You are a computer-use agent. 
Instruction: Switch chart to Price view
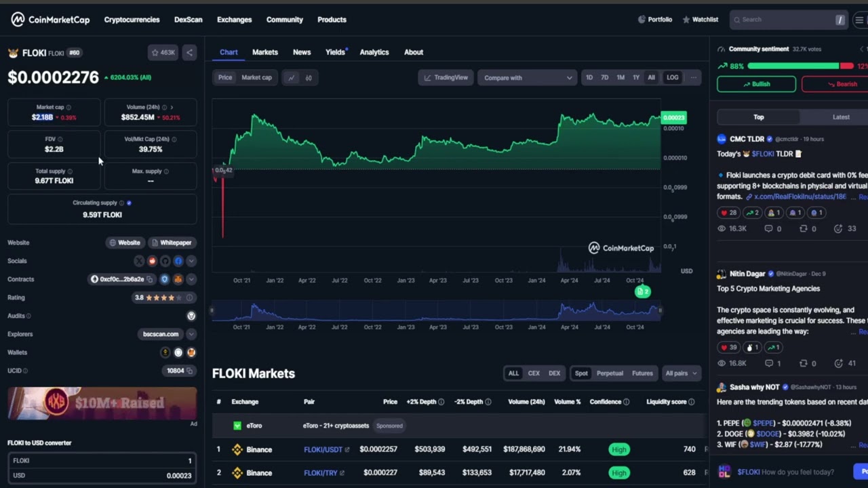[225, 77]
